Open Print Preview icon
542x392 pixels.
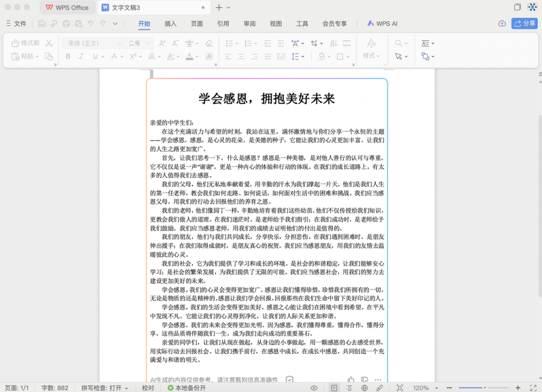coord(78,23)
